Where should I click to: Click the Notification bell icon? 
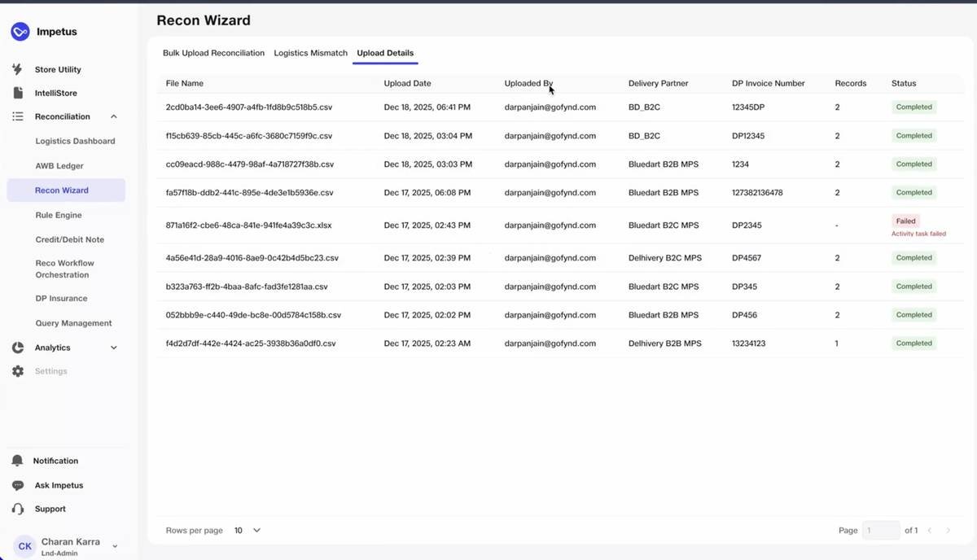click(17, 461)
